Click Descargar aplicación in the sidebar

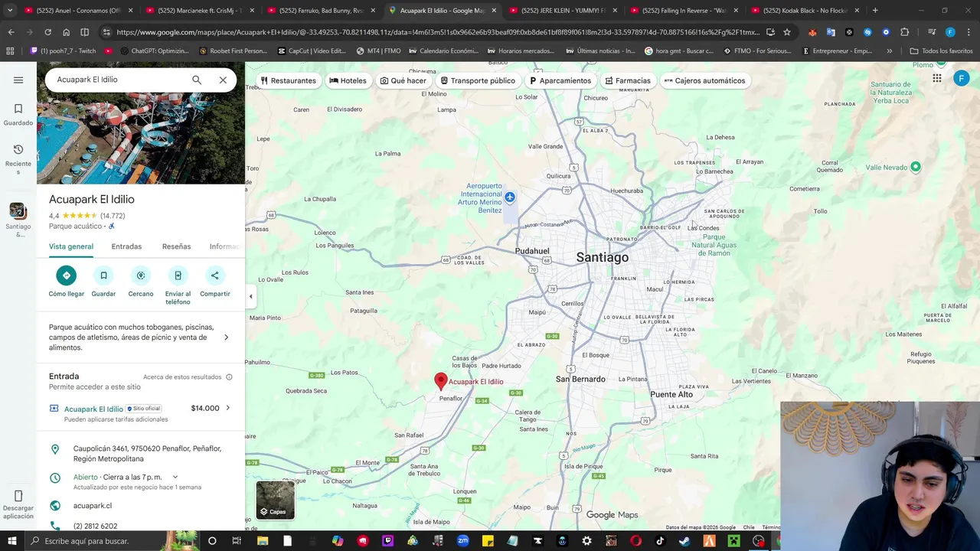18,504
